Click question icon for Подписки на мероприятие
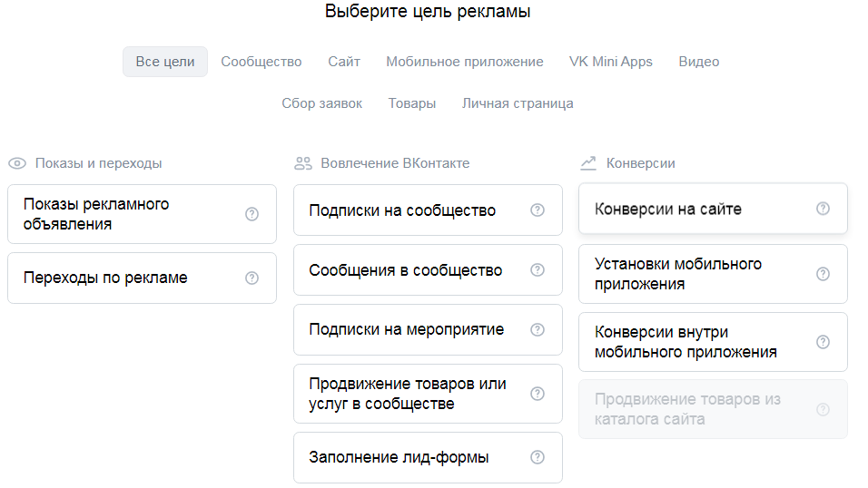868x488 pixels. (538, 329)
